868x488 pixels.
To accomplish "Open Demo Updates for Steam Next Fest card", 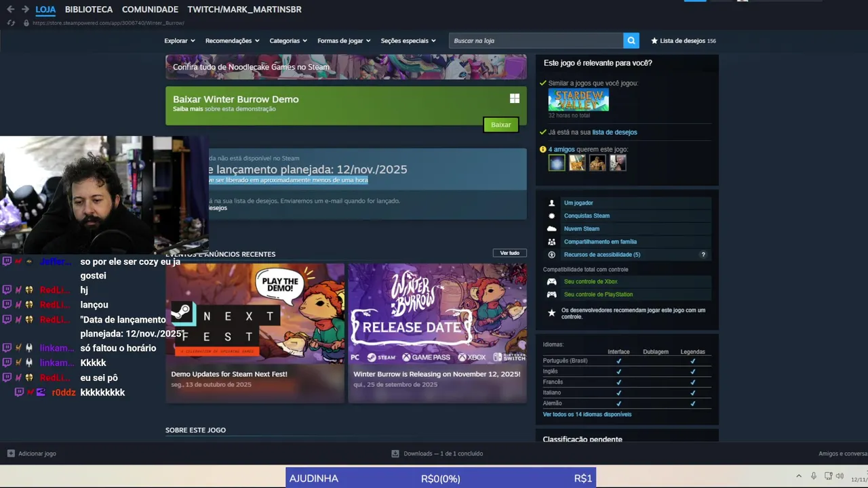I will (255, 333).
